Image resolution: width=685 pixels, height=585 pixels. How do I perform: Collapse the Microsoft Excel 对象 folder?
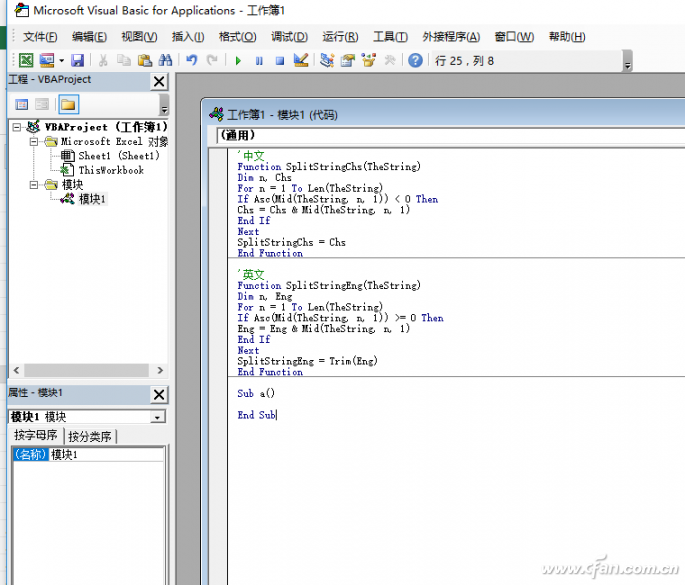(x=34, y=142)
